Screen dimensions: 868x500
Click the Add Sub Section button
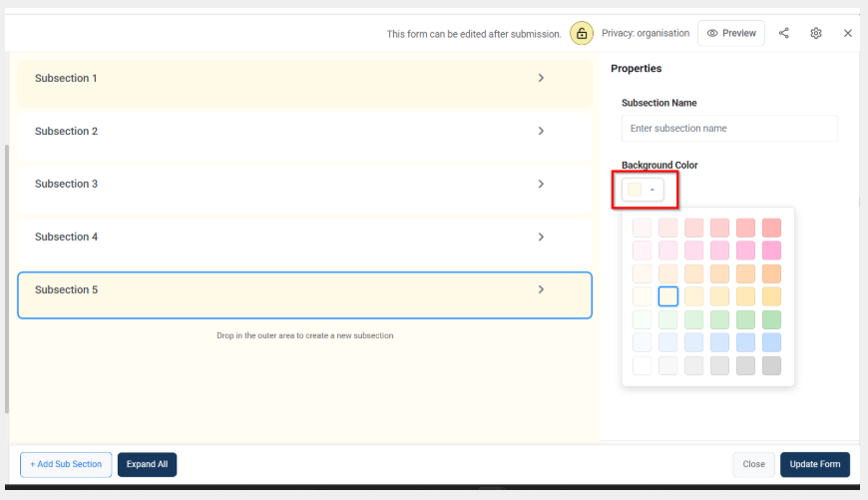(66, 464)
